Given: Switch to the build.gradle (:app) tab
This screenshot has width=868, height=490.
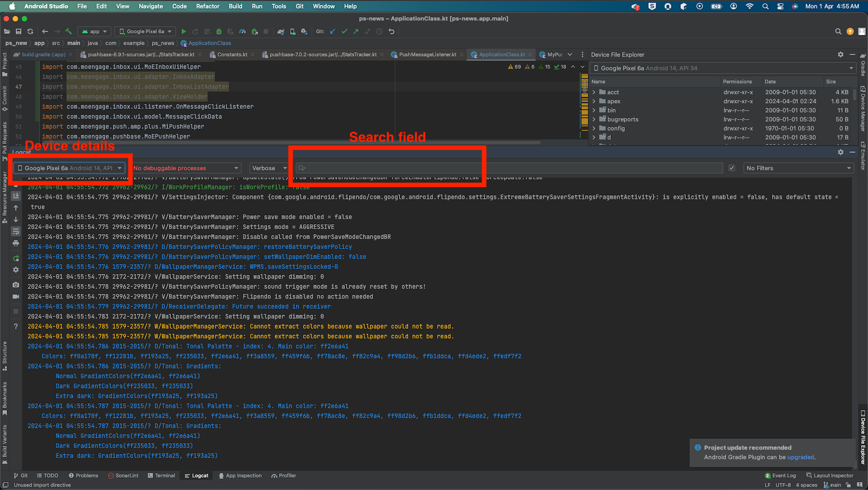Looking at the screenshot, I should click(x=43, y=54).
